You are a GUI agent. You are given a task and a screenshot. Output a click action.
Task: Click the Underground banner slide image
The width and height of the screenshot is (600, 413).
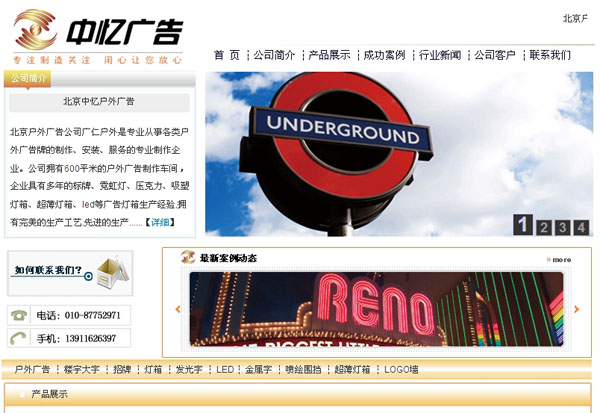tap(399, 154)
